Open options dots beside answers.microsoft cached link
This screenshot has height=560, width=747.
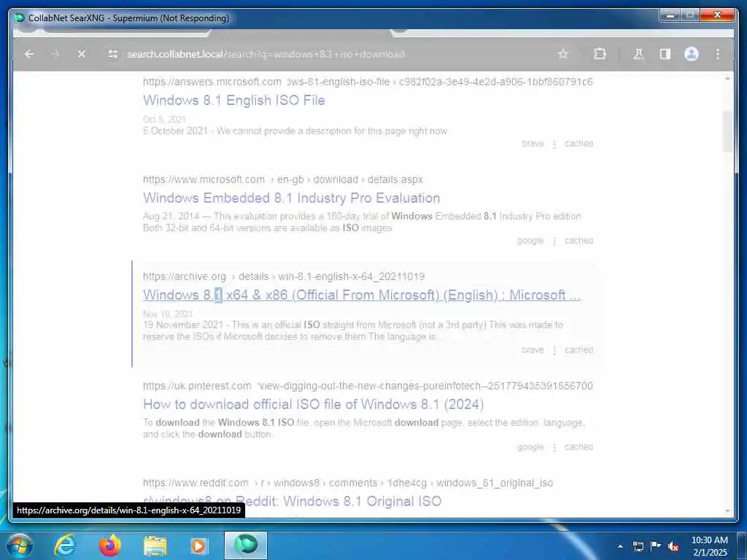pyautogui.click(x=554, y=144)
